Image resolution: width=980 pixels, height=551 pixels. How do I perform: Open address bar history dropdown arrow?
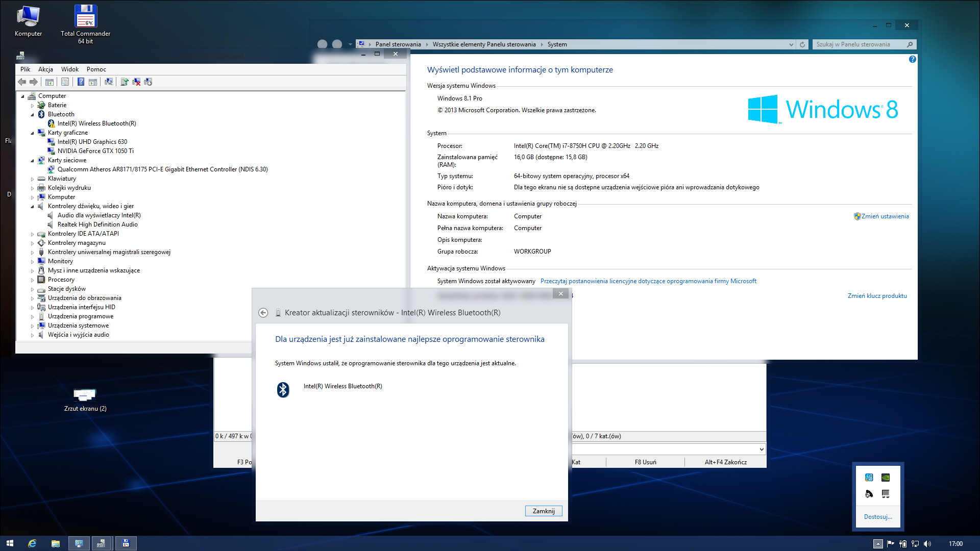791,45
